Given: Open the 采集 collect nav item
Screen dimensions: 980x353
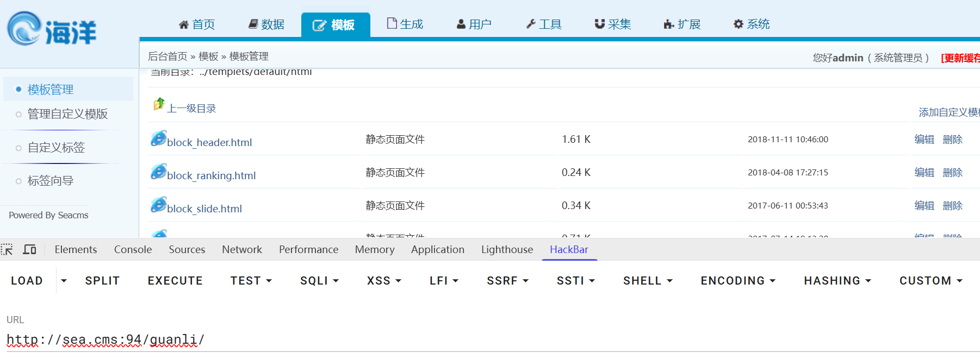Looking at the screenshot, I should 613,24.
